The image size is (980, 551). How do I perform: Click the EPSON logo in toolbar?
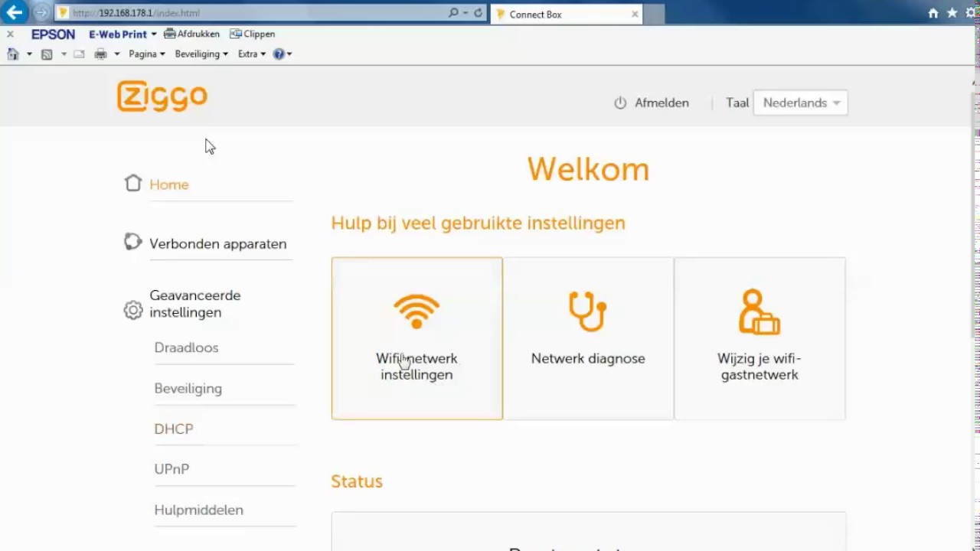pos(53,34)
